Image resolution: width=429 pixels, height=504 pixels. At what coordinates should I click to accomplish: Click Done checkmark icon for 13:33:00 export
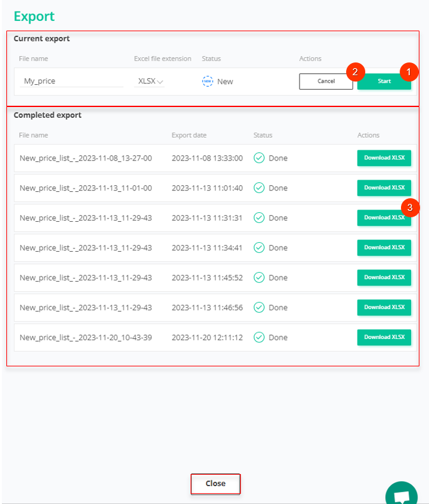(259, 158)
